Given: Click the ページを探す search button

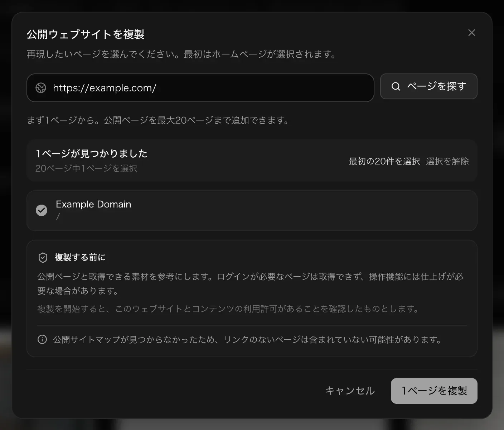Looking at the screenshot, I should coord(428,86).
